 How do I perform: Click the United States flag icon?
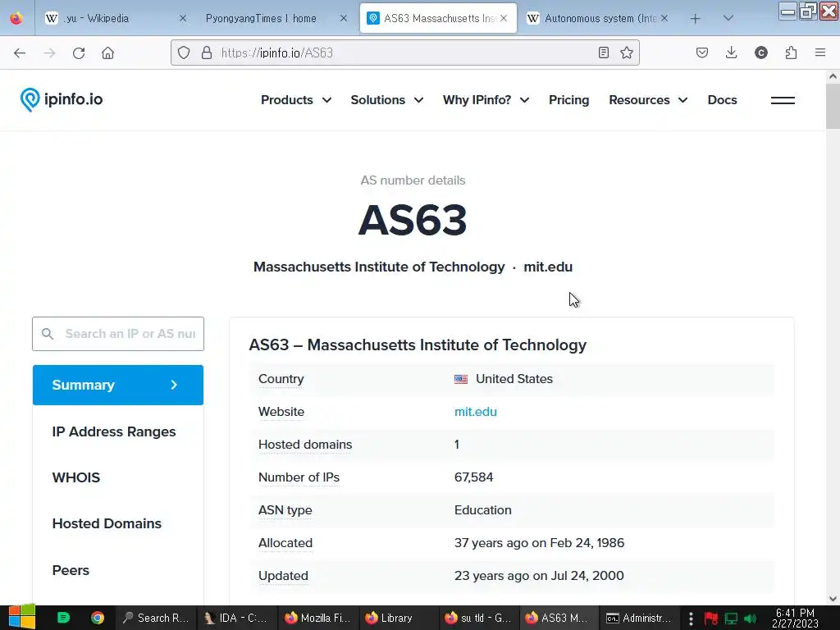(461, 379)
